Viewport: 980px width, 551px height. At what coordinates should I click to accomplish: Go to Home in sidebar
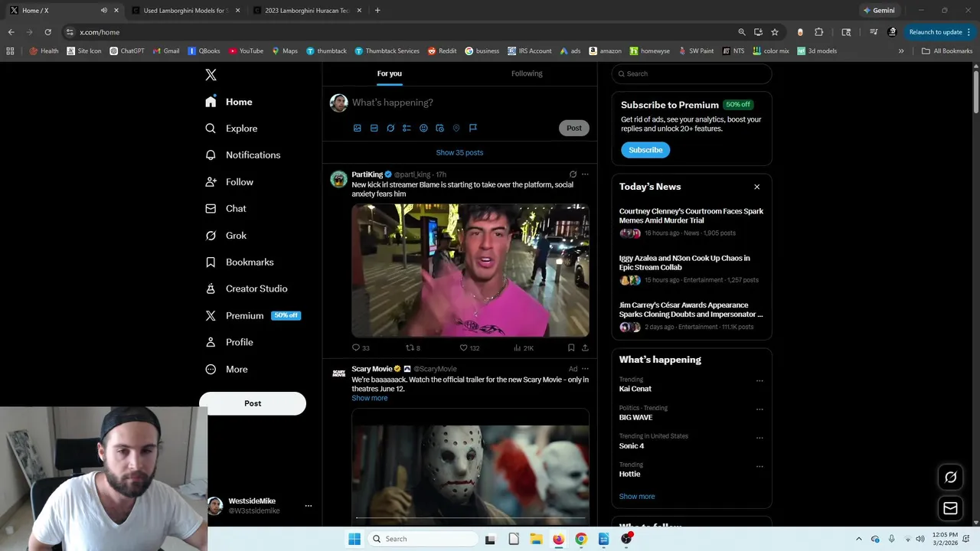(x=229, y=102)
